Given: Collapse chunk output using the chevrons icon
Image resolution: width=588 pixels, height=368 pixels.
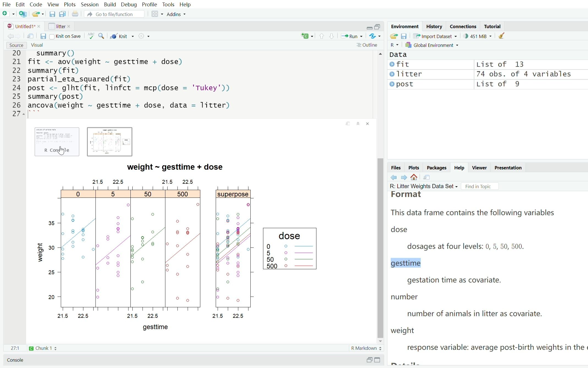Looking at the screenshot, I should pos(358,124).
